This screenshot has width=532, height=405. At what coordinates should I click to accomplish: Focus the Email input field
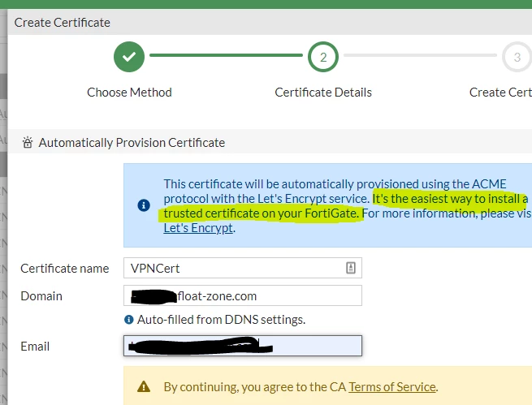243,346
